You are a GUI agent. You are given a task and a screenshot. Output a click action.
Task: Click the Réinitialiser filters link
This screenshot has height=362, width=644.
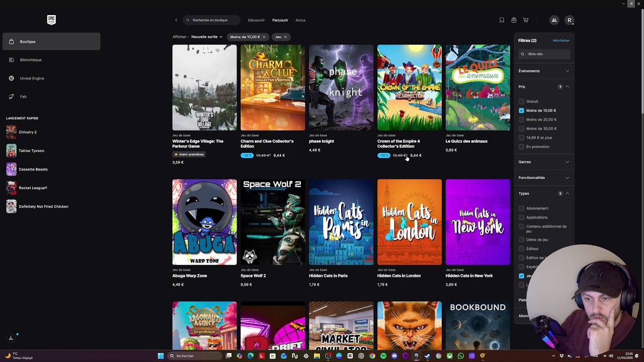pos(561,41)
